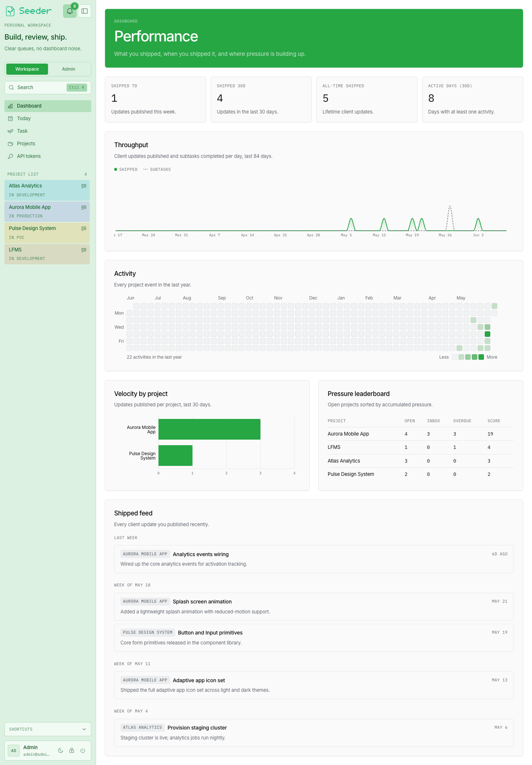The width and height of the screenshot is (532, 765).
Task: Expand the Shortcuts dropdown
Action: [48, 729]
